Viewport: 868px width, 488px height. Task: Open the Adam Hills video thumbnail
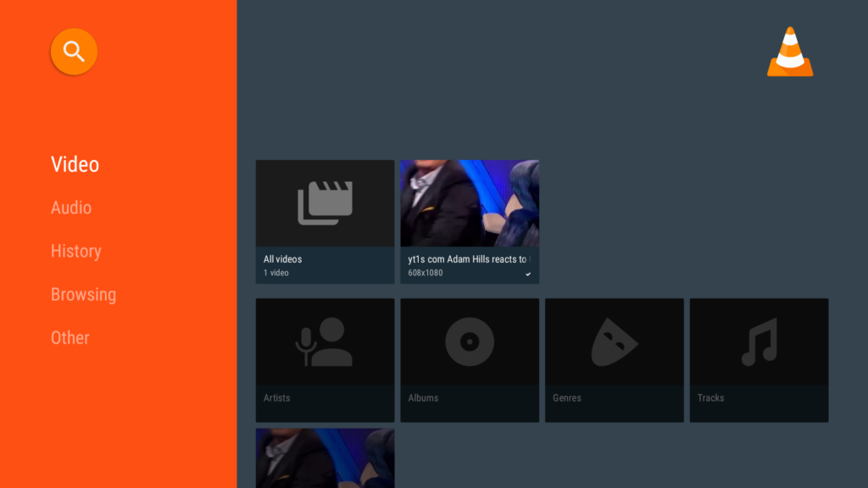click(x=470, y=203)
